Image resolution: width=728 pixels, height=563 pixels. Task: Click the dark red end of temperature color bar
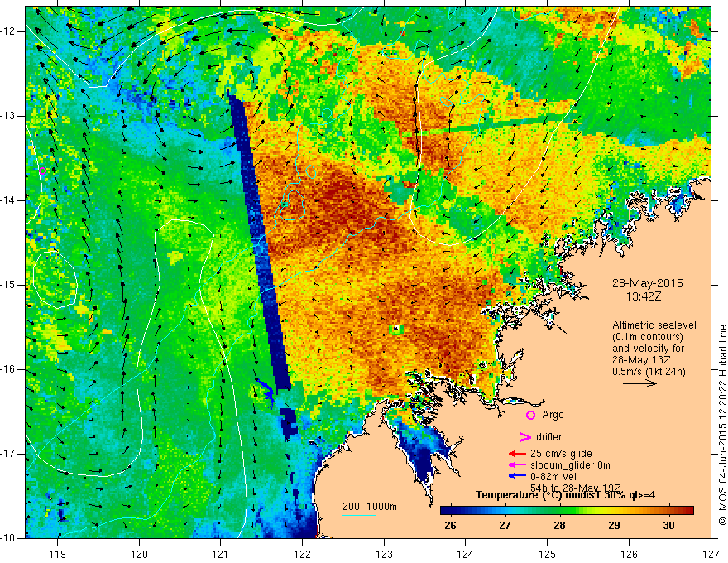(x=688, y=511)
